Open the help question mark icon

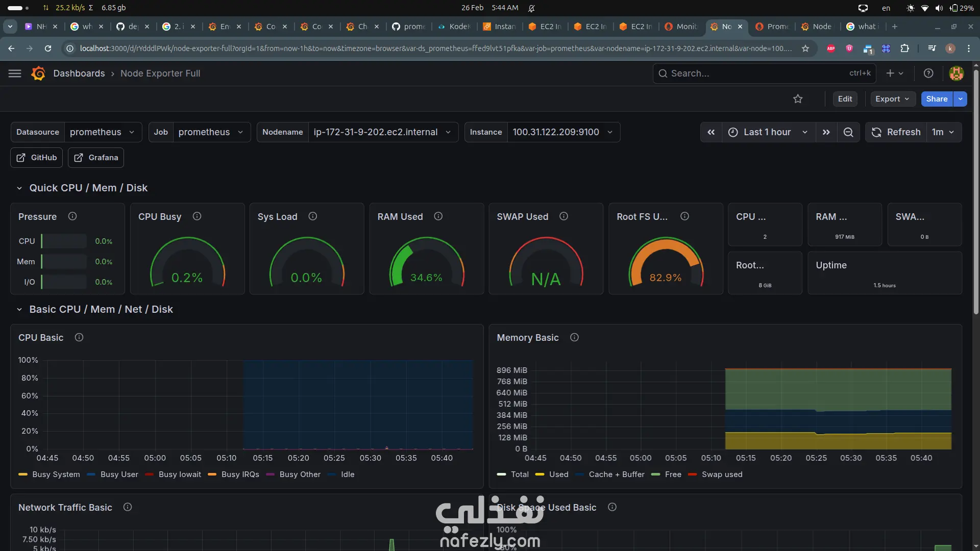928,73
